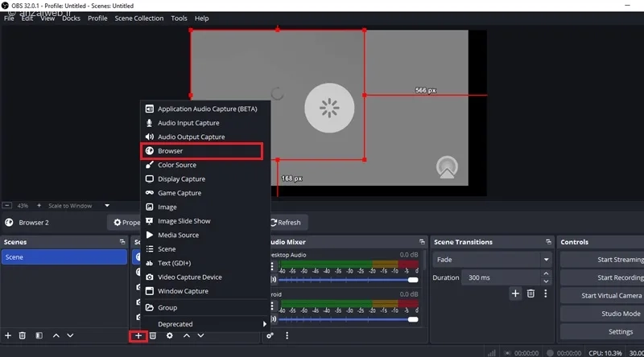The height and width of the screenshot is (357, 644).
Task: Add a transition with plus icon
Action: click(x=515, y=293)
